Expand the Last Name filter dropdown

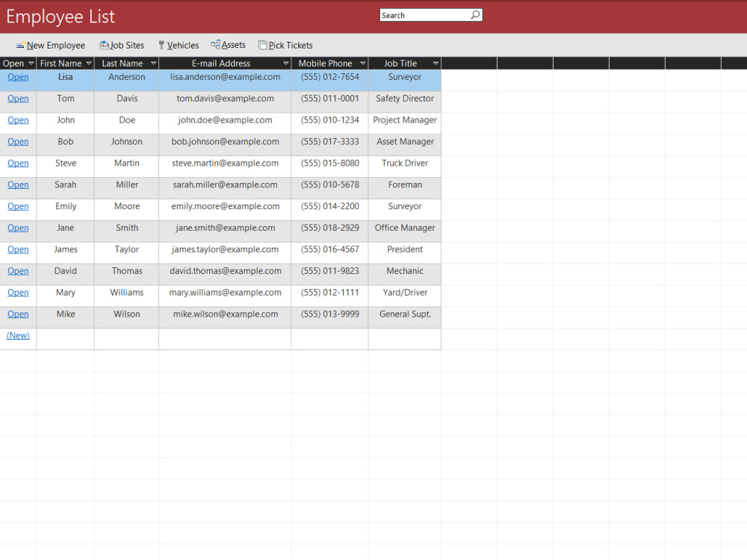tap(153, 63)
